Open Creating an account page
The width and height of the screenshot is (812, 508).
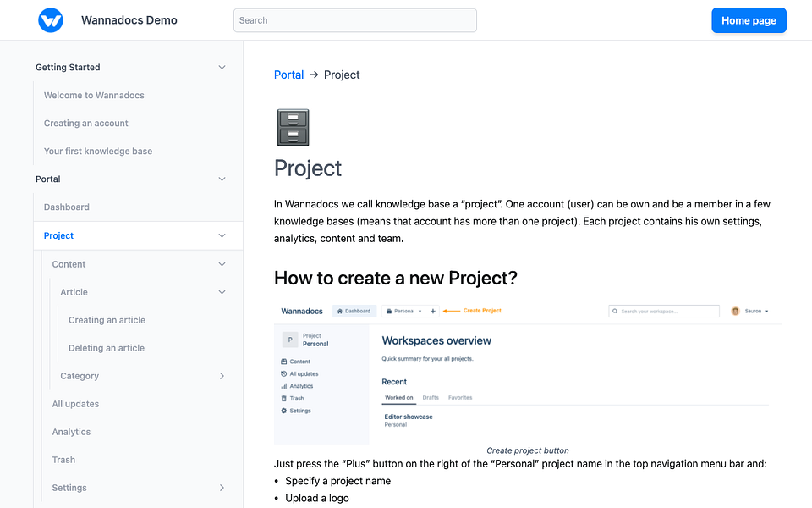point(86,123)
